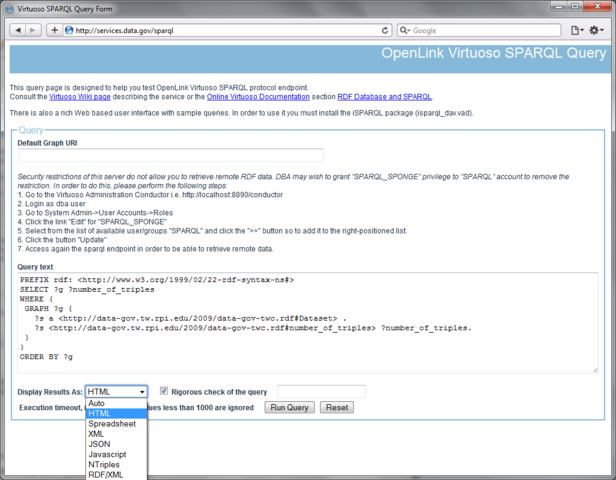
Task: Open RDF Database and SPARQL link
Action: coord(384,97)
